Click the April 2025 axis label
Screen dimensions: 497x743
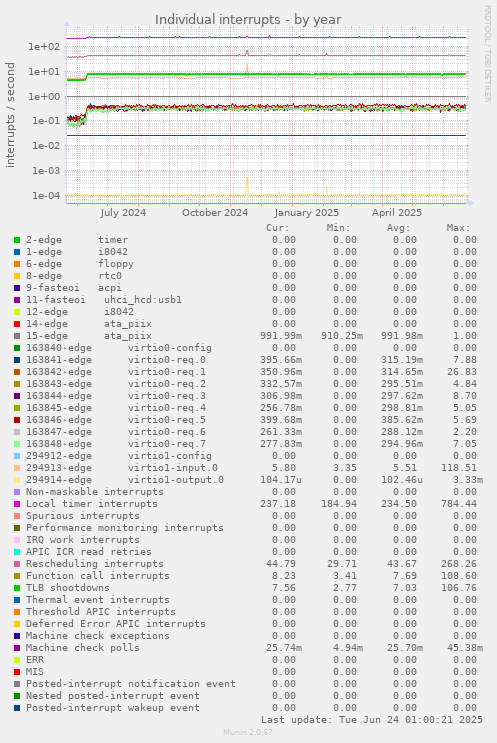pos(397,213)
